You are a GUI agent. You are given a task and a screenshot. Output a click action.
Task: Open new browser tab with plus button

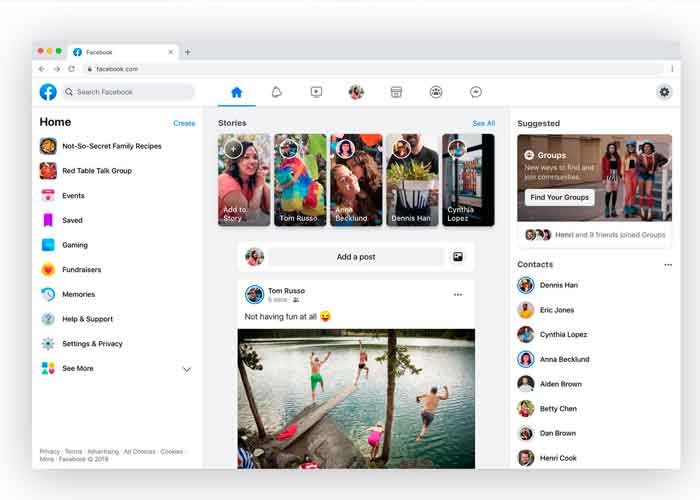pyautogui.click(x=188, y=52)
